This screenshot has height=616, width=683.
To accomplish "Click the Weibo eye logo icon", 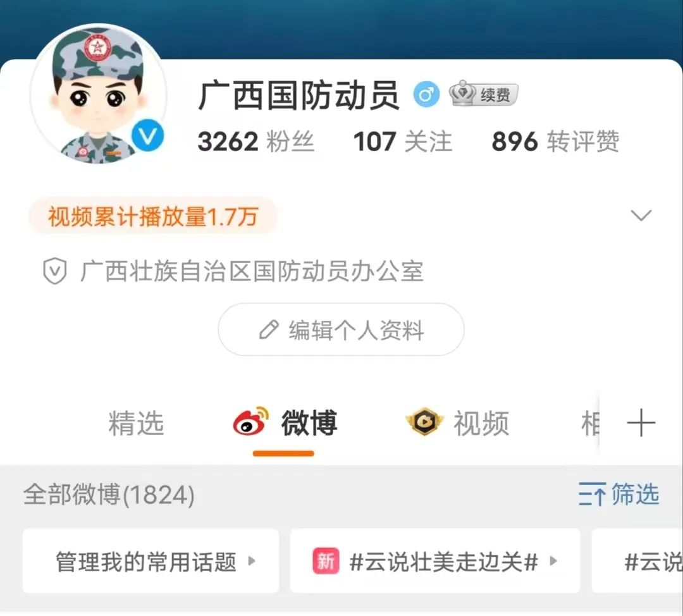I will tap(250, 421).
